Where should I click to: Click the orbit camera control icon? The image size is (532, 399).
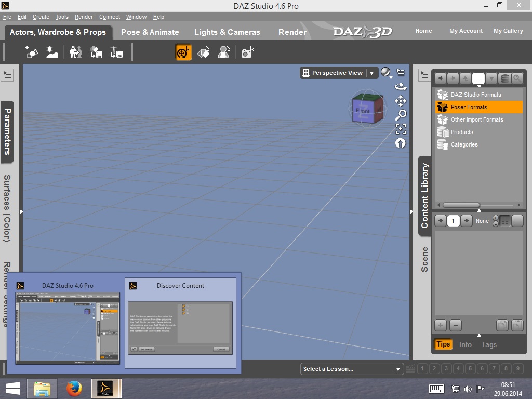click(401, 87)
